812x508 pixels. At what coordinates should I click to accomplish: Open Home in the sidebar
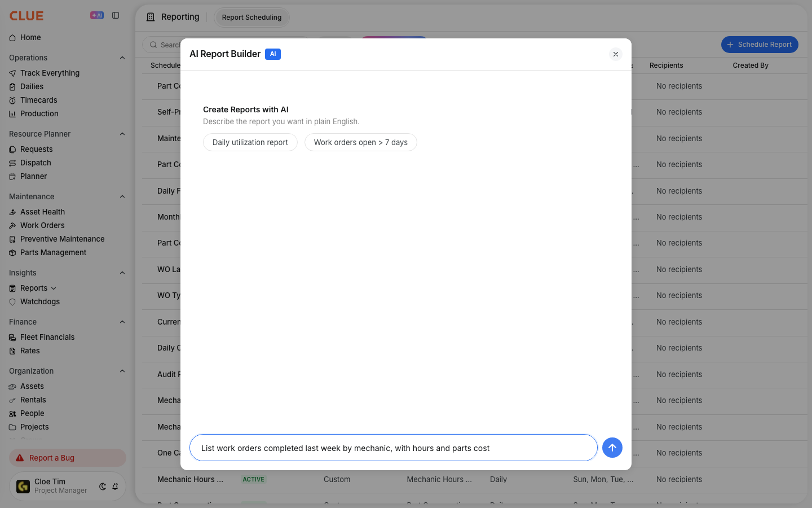pos(30,37)
